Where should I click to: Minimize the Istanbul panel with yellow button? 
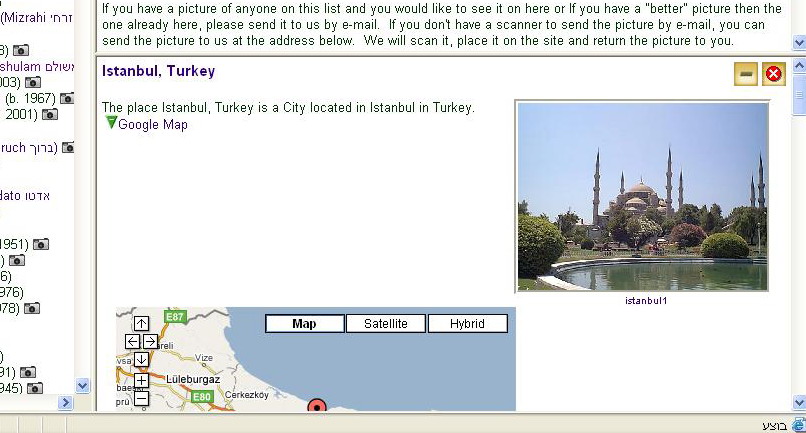tap(745, 74)
